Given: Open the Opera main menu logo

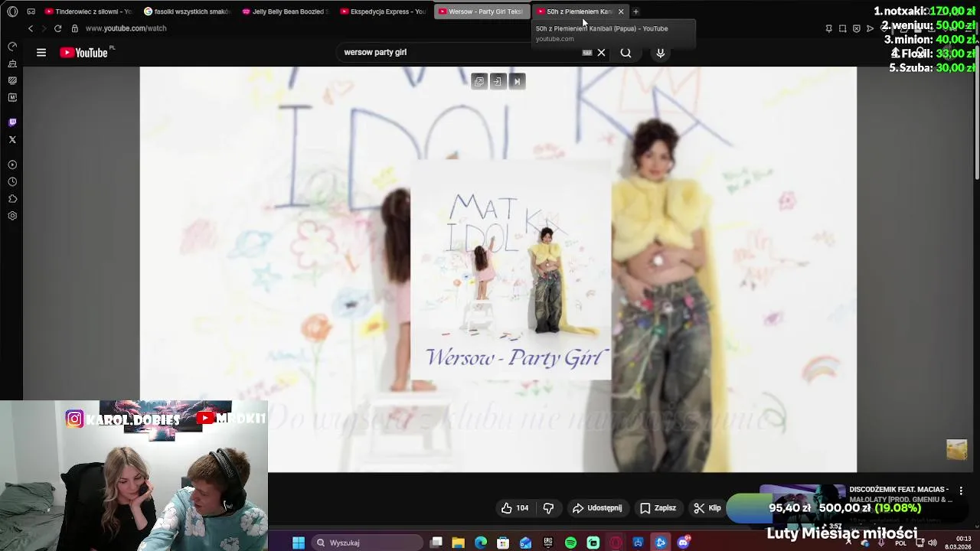Looking at the screenshot, I should 12,11.
